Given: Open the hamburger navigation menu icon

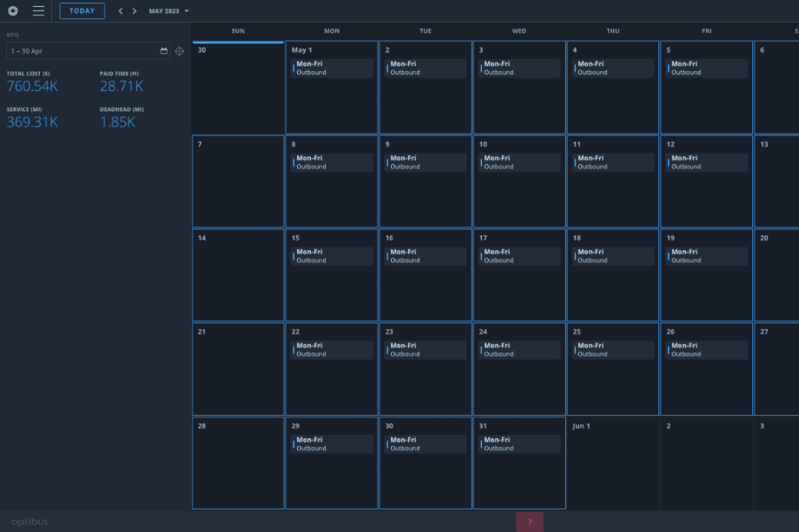Looking at the screenshot, I should tap(37, 11).
